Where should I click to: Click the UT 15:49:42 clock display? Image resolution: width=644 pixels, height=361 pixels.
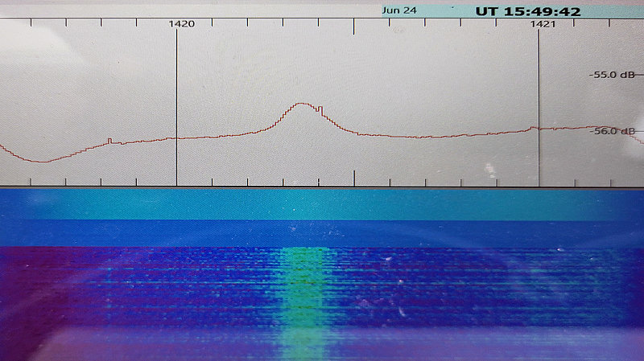528,11
